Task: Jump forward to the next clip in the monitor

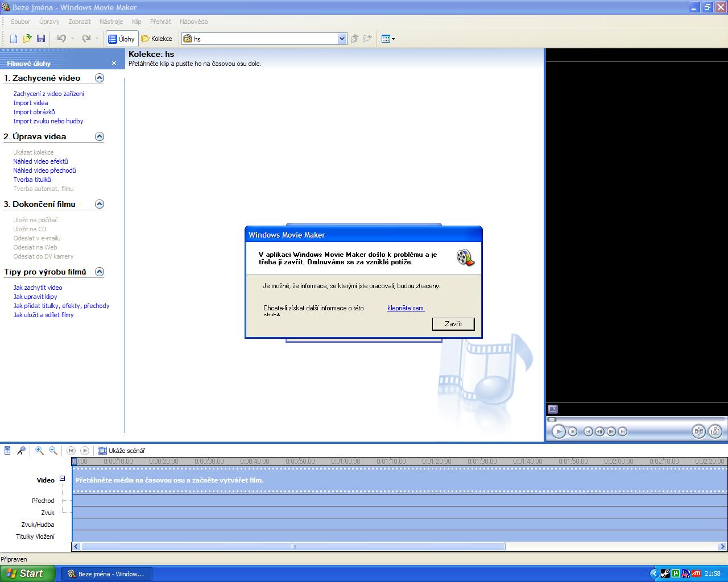Action: click(x=623, y=432)
